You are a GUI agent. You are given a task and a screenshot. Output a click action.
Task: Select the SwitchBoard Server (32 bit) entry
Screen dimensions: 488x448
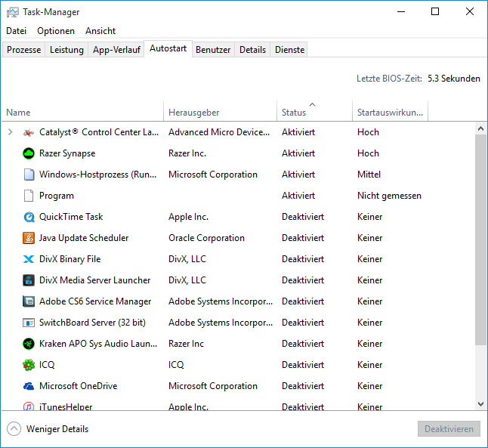[x=92, y=323]
